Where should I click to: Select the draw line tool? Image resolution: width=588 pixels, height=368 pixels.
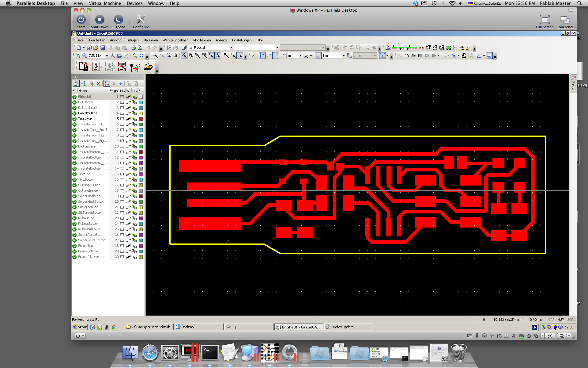(400, 56)
